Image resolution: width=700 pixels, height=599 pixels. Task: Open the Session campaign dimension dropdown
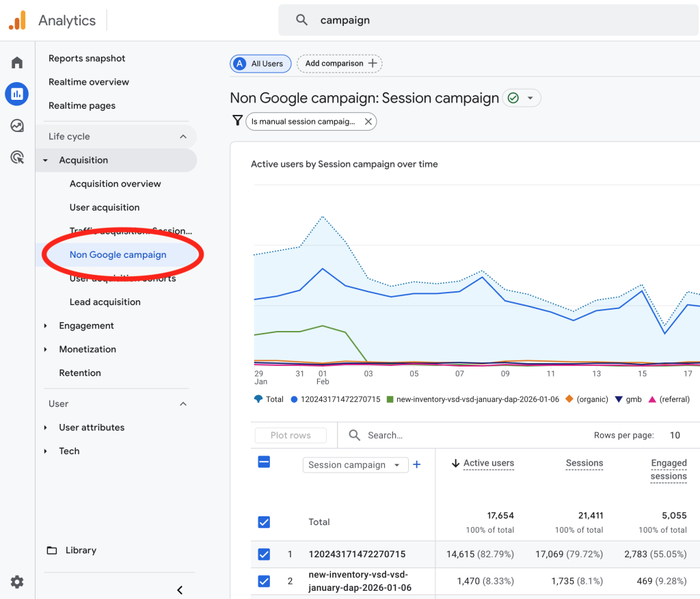[355, 464]
